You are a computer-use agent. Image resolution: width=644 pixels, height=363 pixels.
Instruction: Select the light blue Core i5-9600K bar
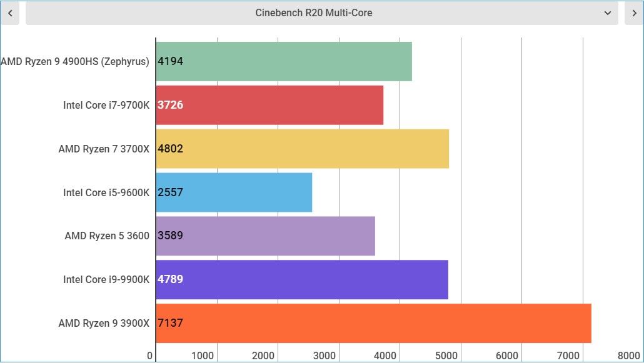pyautogui.click(x=234, y=192)
